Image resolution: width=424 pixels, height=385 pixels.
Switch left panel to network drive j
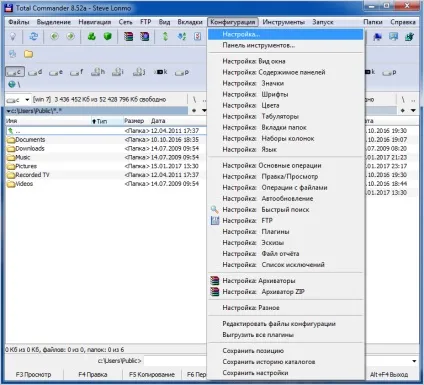pos(139,72)
